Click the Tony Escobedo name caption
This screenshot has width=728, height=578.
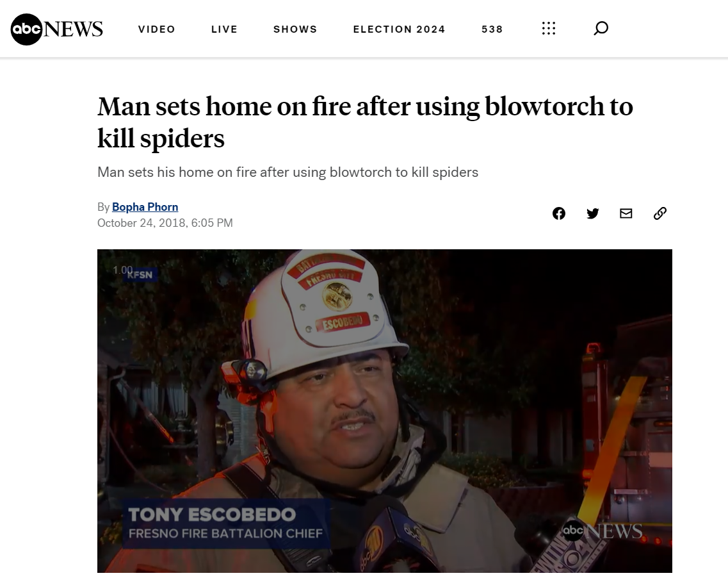point(212,515)
